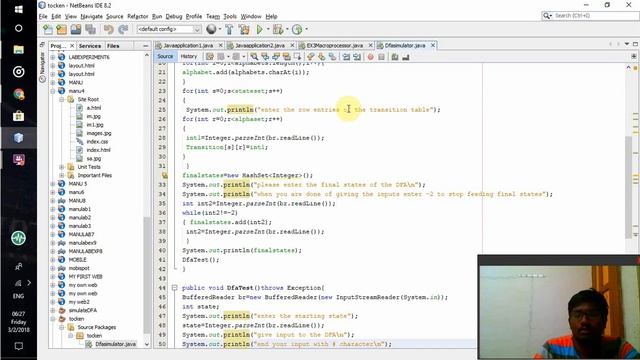
Task: Click the Open Project toolbar icon
Action: 76,29
